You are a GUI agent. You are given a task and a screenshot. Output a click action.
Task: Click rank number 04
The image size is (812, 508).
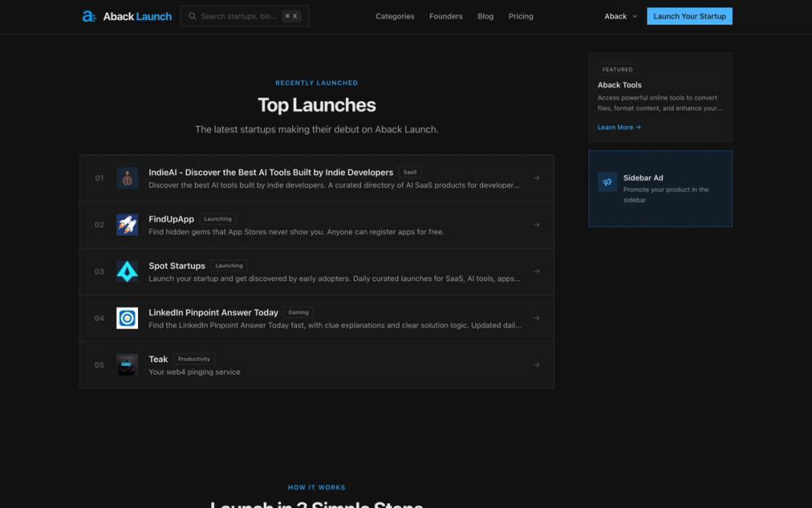click(x=99, y=318)
